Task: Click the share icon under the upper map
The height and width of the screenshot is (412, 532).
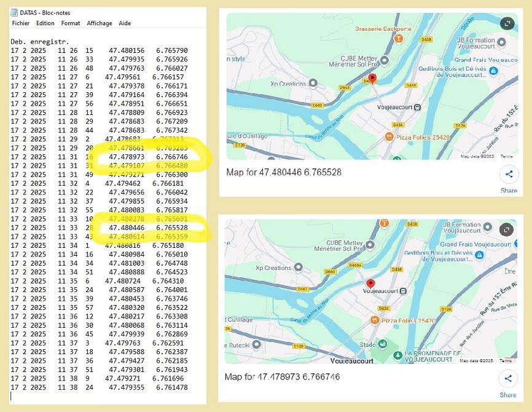Action: pyautogui.click(x=509, y=174)
